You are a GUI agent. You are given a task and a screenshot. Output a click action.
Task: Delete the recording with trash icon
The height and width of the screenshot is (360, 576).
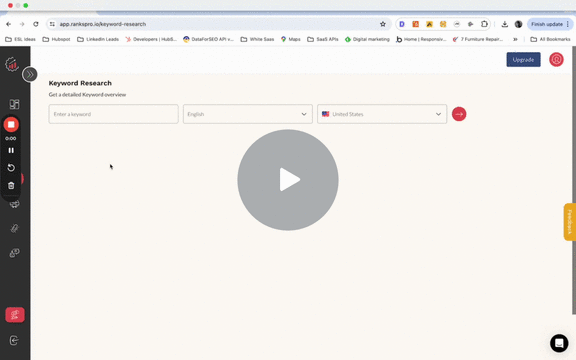tap(11, 186)
